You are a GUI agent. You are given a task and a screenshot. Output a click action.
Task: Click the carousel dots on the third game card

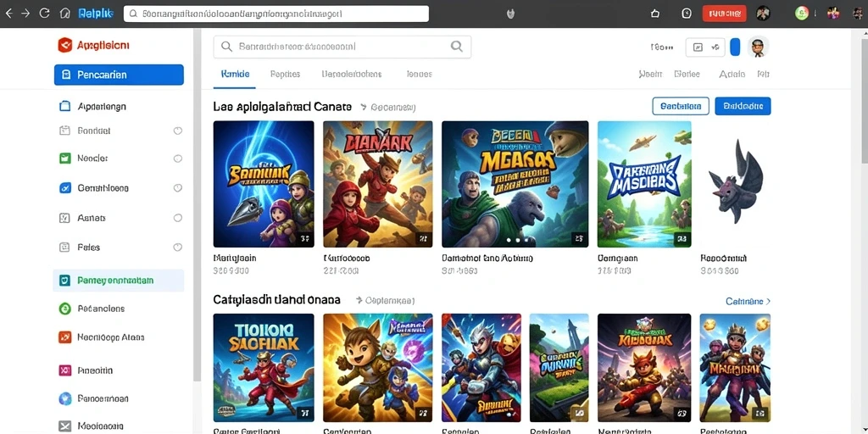pos(518,240)
